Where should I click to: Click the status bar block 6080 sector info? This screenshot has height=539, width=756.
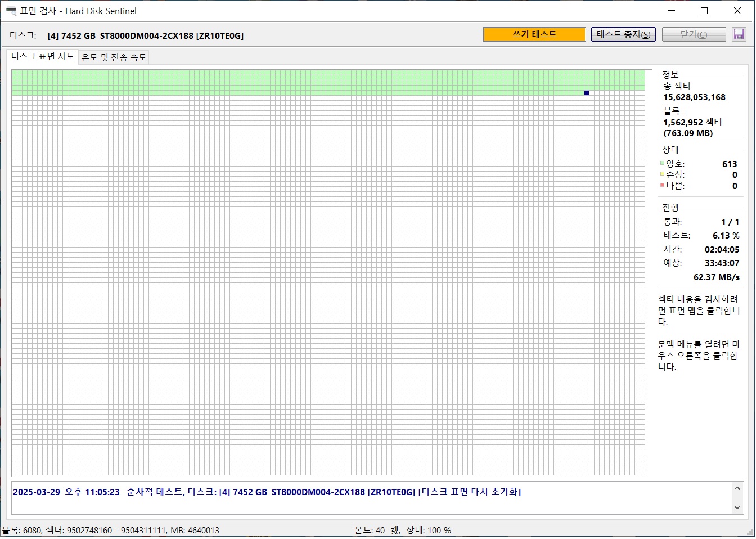(x=111, y=530)
